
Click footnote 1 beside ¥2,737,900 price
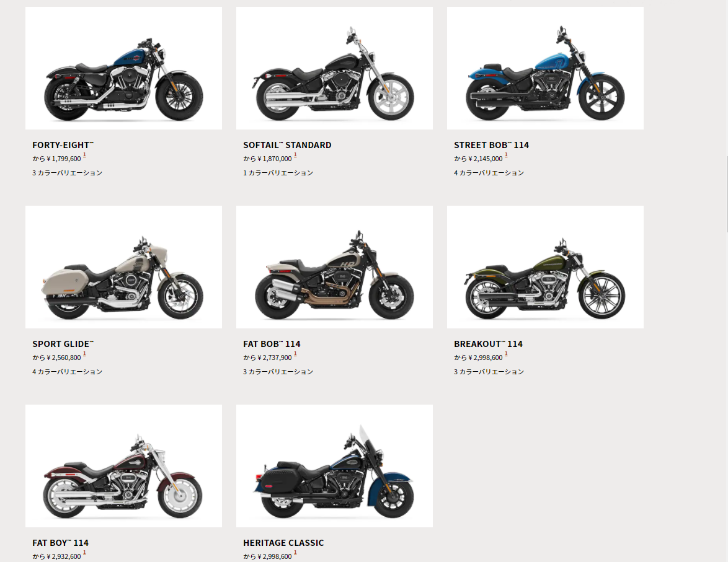tap(295, 354)
